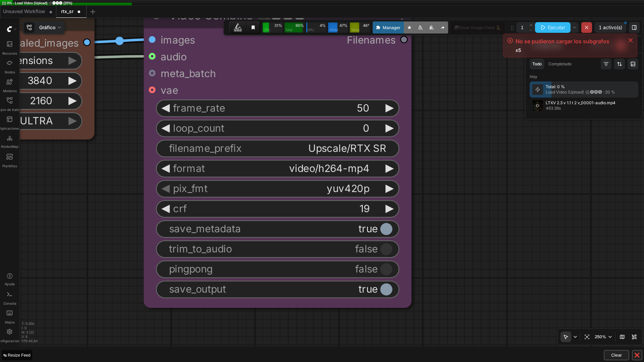The height and width of the screenshot is (362, 644).
Task: Dismiss the subgraph loading error notification
Action: (x=631, y=40)
